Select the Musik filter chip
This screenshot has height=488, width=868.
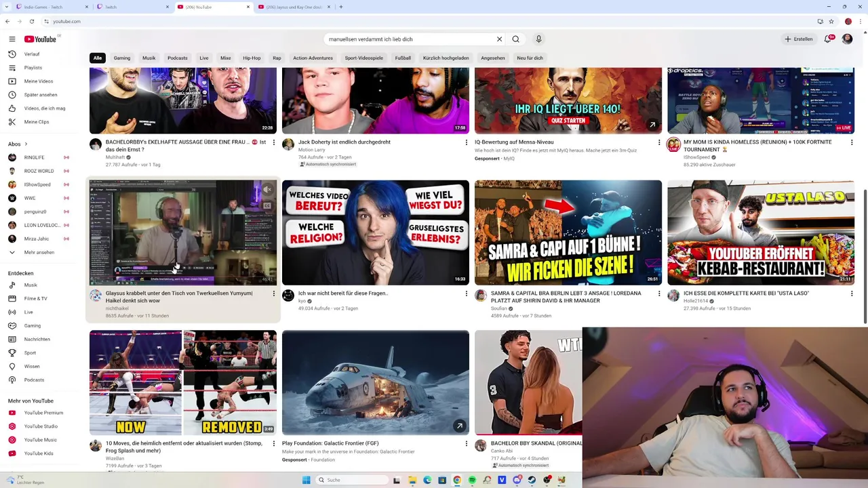click(x=149, y=58)
